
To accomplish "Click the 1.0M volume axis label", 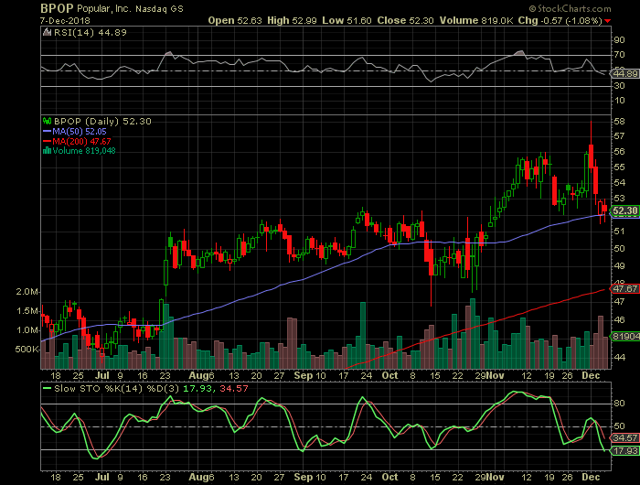I will (27, 330).
